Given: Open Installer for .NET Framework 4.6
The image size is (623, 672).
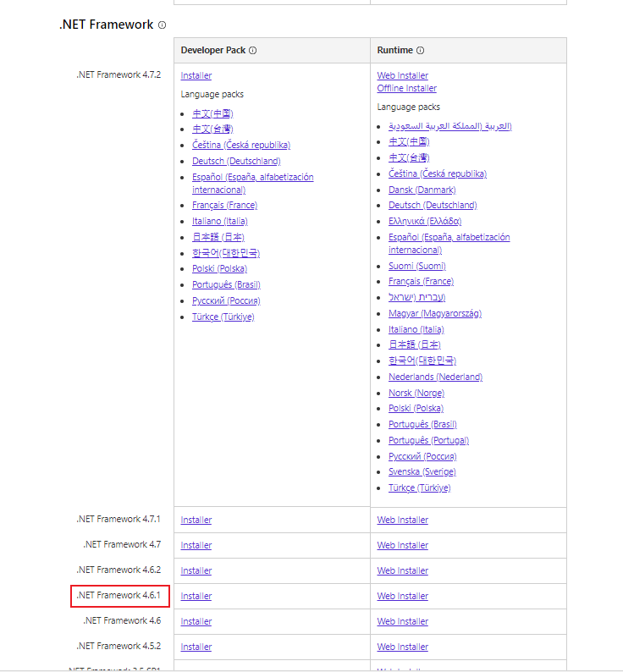Looking at the screenshot, I should click(196, 621).
